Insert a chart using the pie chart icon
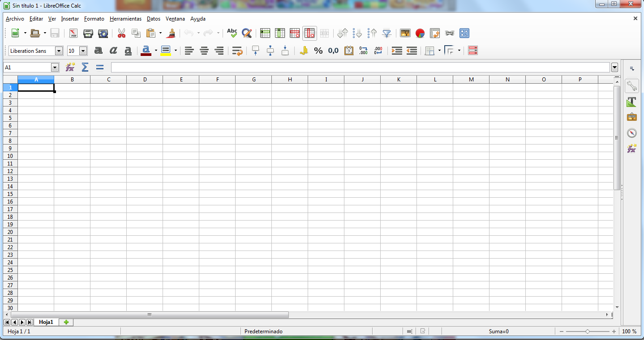This screenshot has height=340, width=644. coord(420,33)
